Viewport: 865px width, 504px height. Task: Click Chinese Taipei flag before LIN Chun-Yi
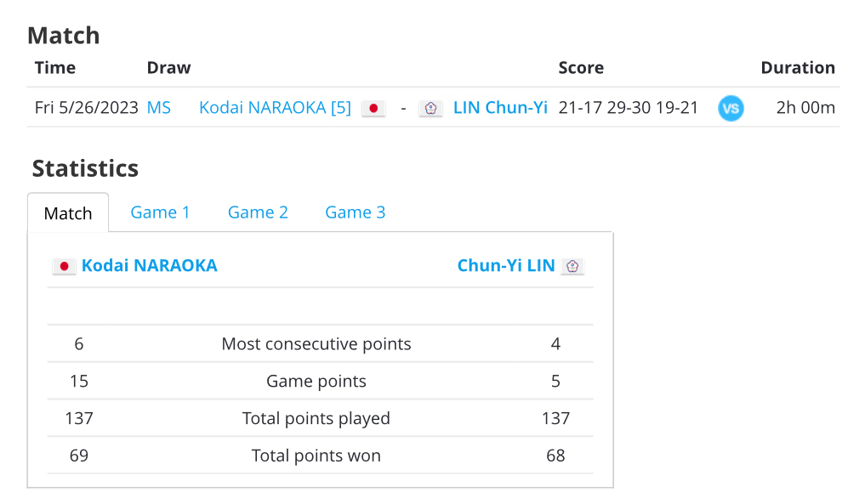click(430, 108)
